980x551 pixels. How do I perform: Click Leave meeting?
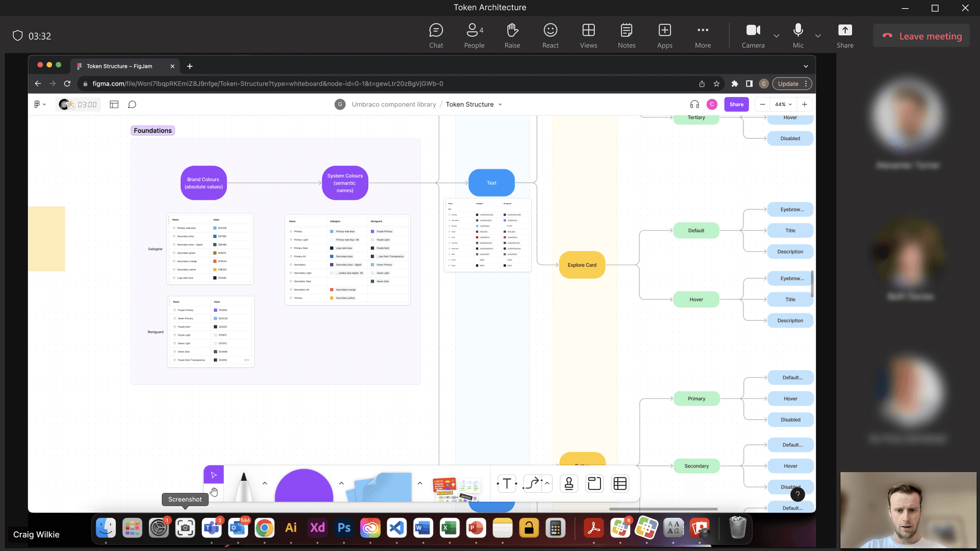click(x=921, y=36)
